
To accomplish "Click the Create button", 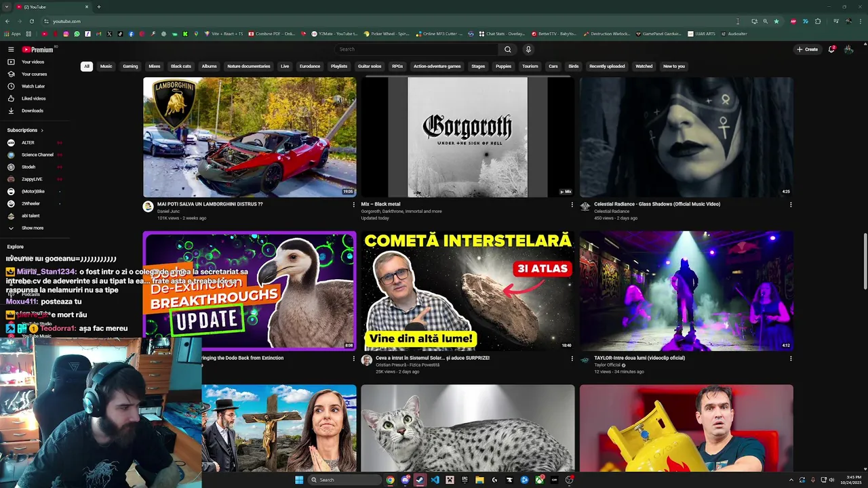I will click(x=807, y=49).
